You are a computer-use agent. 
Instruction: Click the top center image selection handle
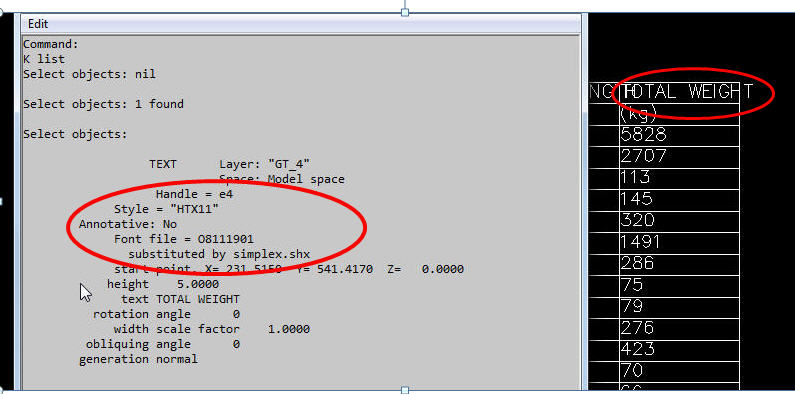pyautogui.click(x=405, y=12)
